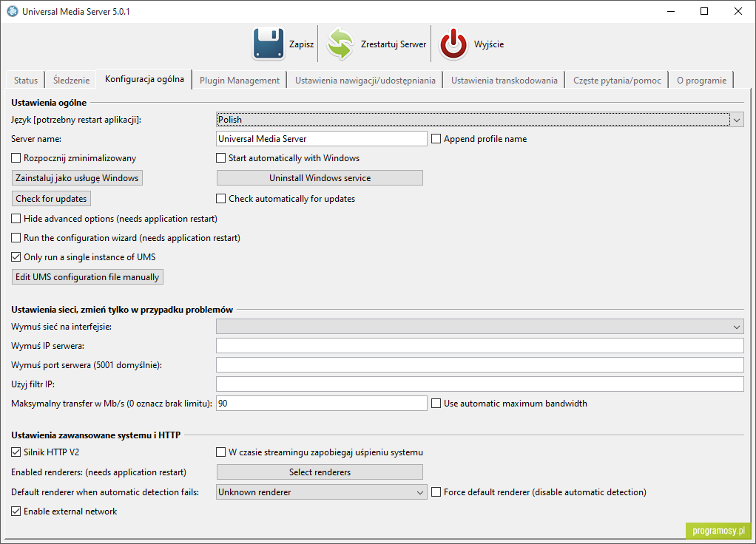The width and height of the screenshot is (756, 544).
Task: Open the Ustawienia transkodowania tab
Action: (x=504, y=80)
